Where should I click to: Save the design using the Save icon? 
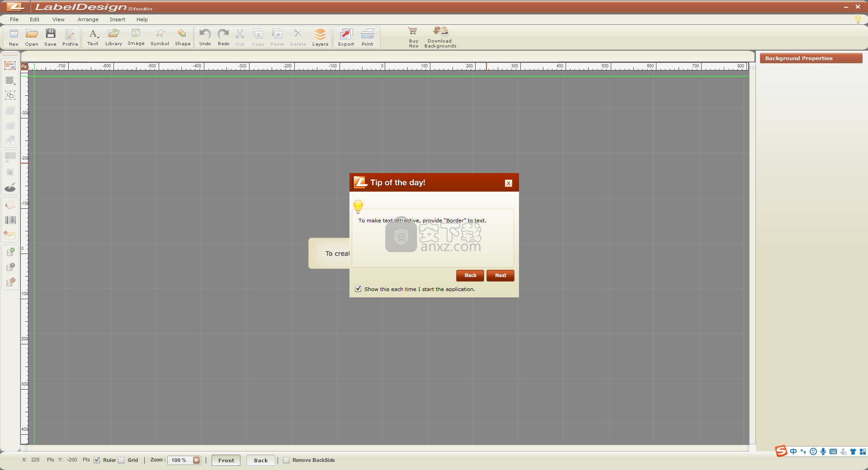(x=51, y=37)
